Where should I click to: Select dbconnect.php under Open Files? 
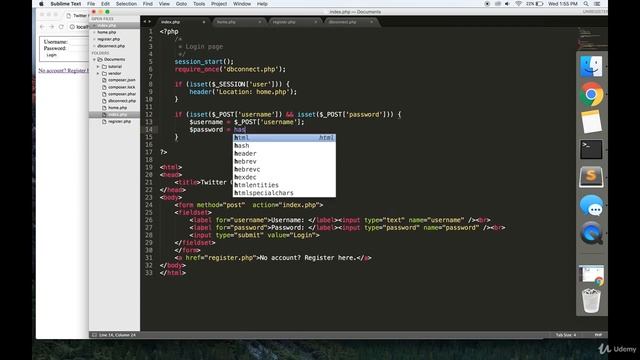(x=111, y=46)
